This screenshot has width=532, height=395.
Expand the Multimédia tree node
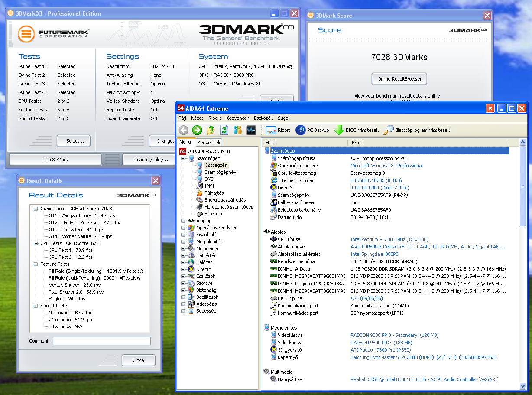coord(183,248)
